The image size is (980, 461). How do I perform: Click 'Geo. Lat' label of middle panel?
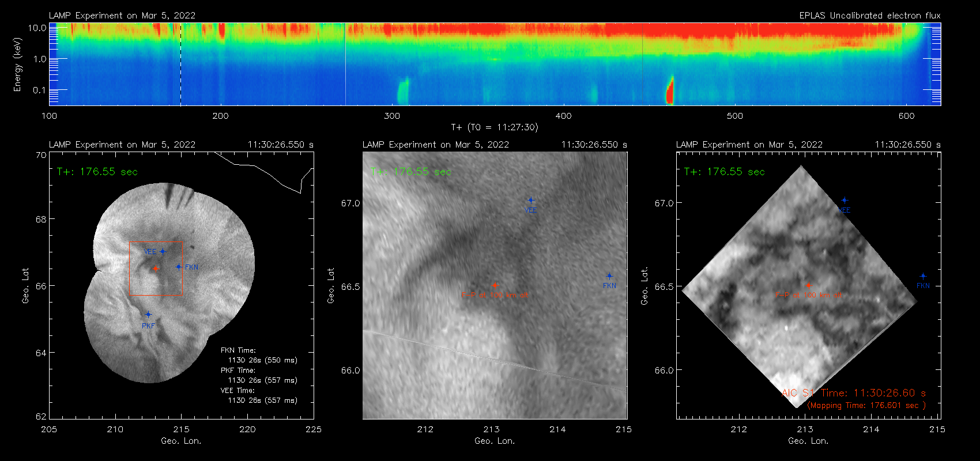click(331, 285)
